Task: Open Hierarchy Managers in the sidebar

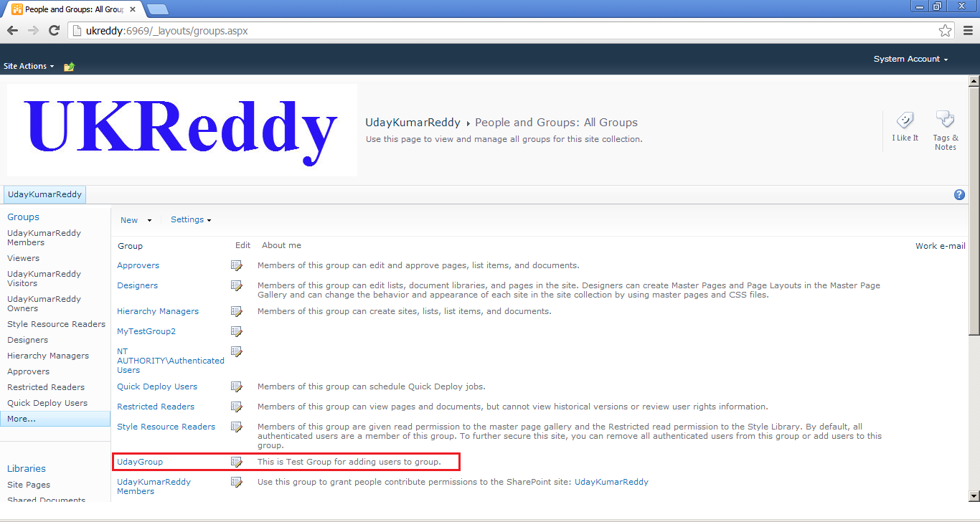Action: (x=48, y=356)
